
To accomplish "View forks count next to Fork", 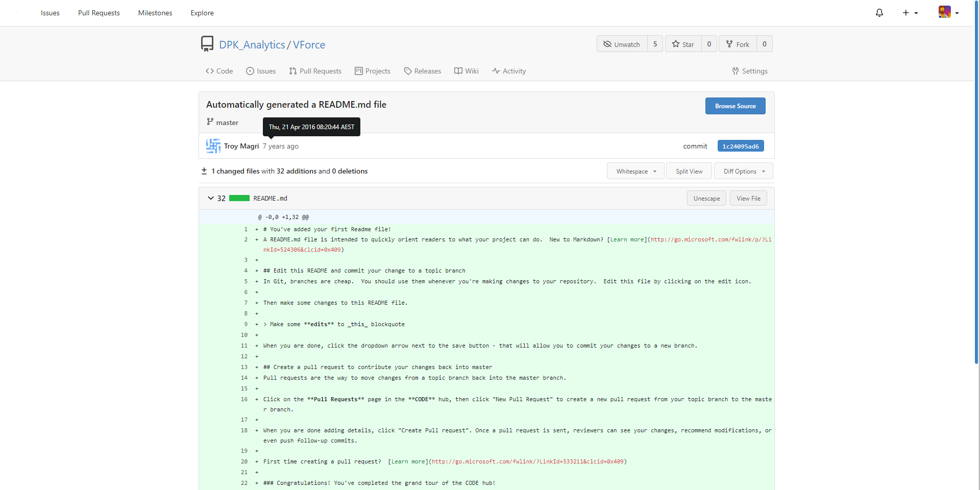I will click(x=765, y=44).
